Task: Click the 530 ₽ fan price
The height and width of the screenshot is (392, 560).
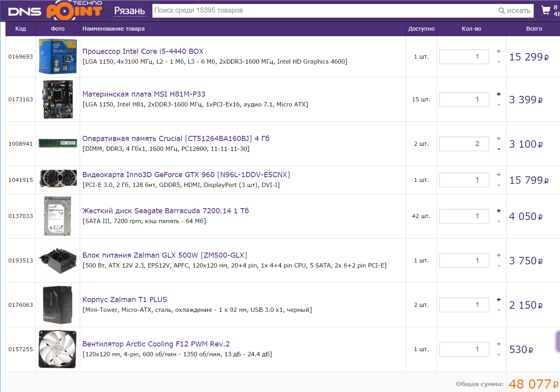Action: (521, 350)
